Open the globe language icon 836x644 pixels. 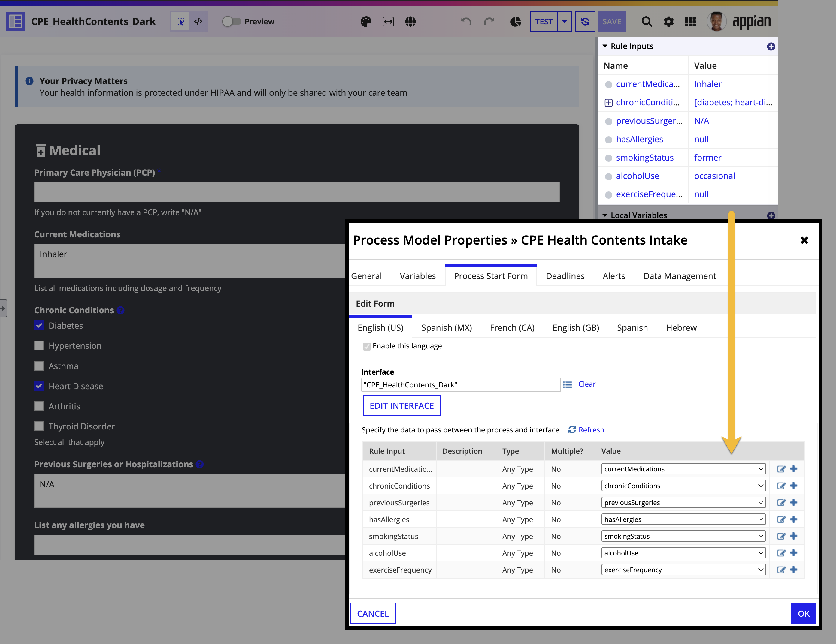pos(410,22)
